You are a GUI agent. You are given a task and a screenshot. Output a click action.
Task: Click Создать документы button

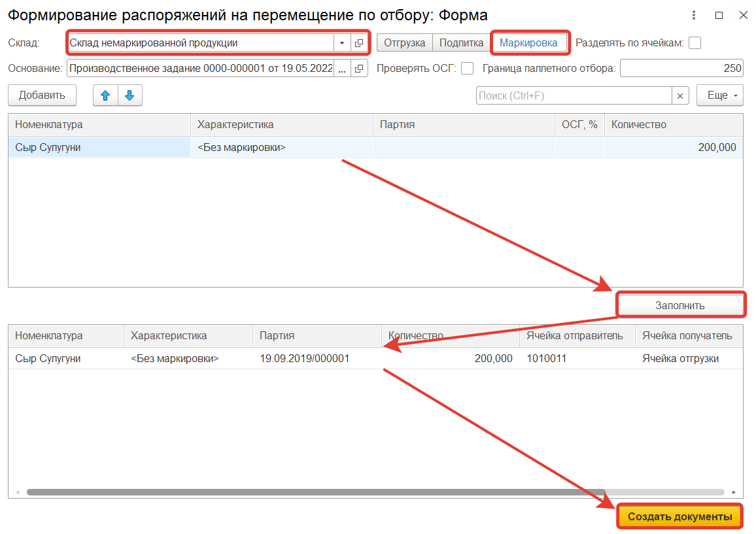tap(679, 517)
